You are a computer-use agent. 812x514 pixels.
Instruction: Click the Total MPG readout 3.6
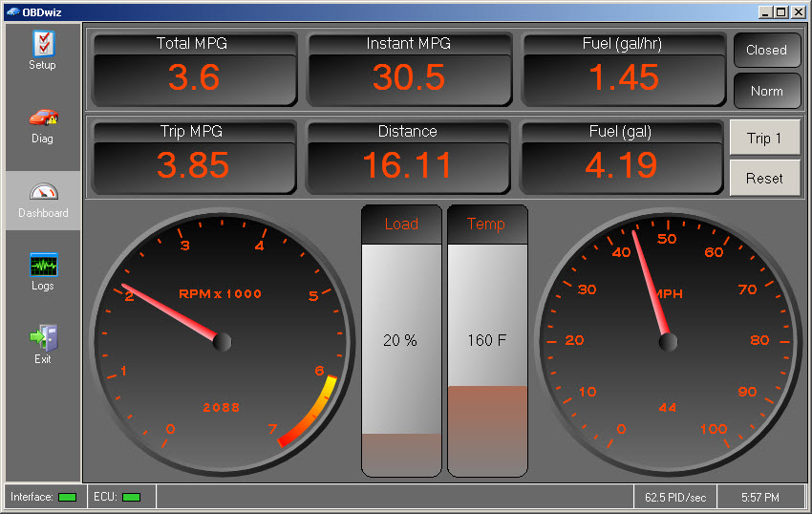(x=194, y=77)
